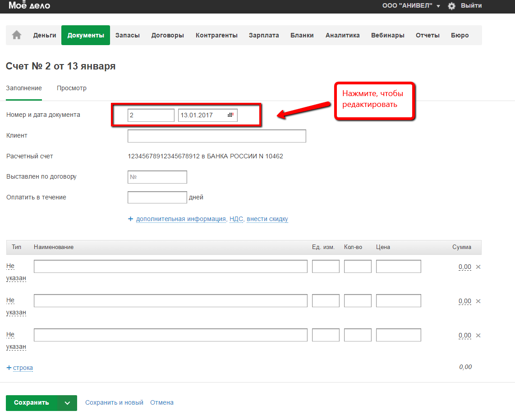515x420 pixels.
Task: Click the home icon in navigation bar
Action: click(17, 35)
